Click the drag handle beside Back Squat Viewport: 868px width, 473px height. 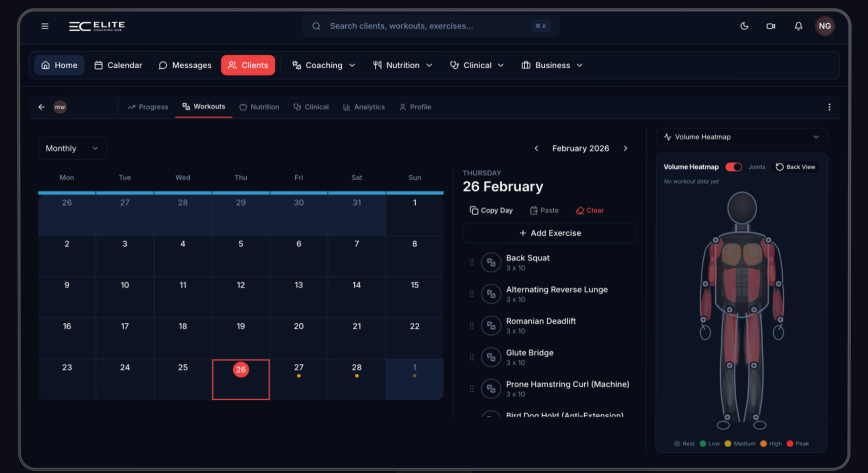click(x=472, y=262)
